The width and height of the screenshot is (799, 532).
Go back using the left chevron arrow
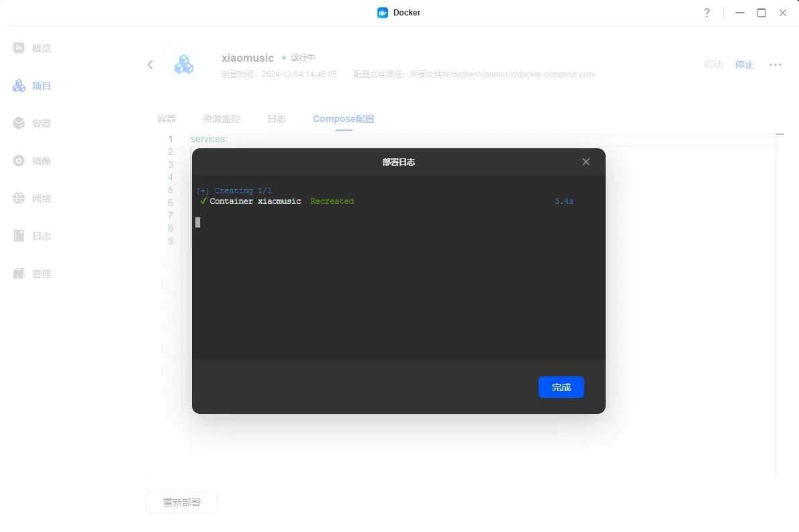pos(150,64)
